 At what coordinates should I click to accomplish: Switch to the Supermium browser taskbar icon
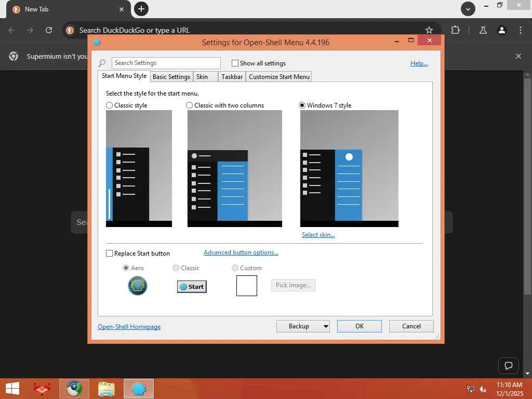[74, 389]
